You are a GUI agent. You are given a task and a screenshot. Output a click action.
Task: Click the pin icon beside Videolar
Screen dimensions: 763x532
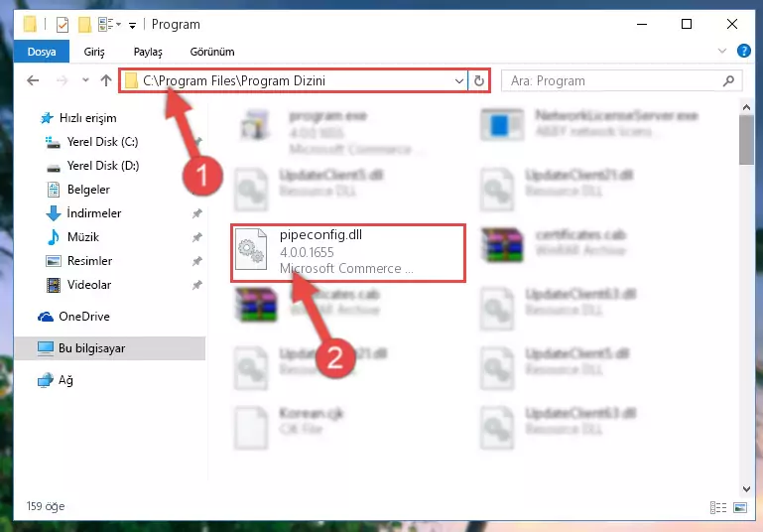[196, 285]
